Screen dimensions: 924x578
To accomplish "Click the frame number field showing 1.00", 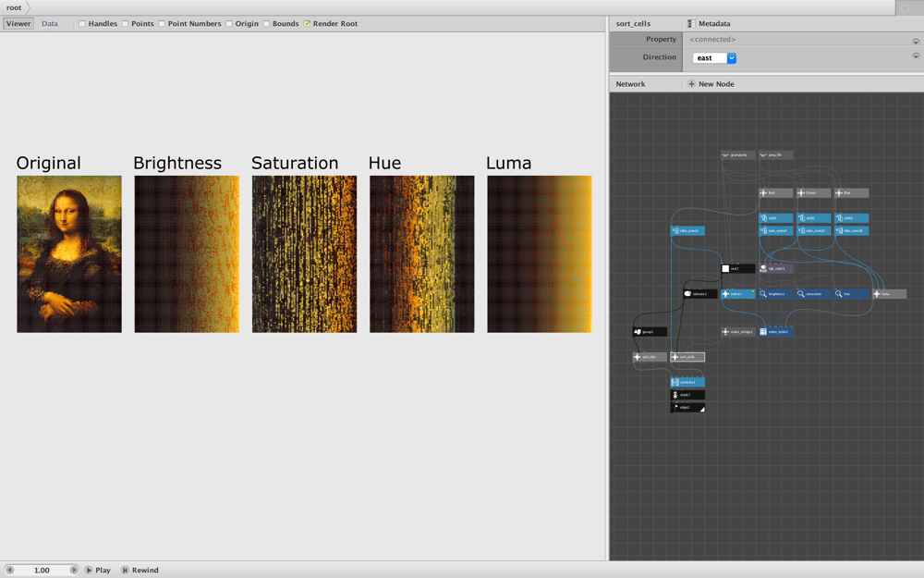I will pyautogui.click(x=42, y=571).
